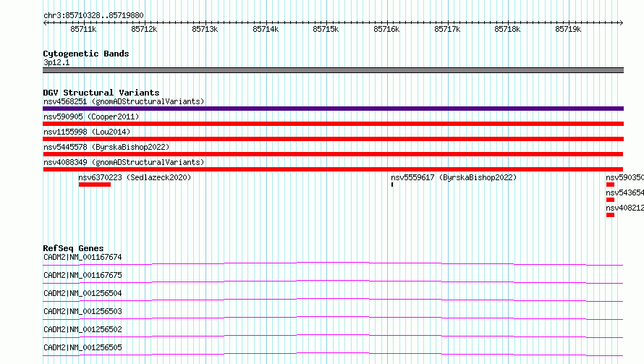
Task: Click the gray 3p12.1 cytogenetic band bar
Action: [333, 70]
